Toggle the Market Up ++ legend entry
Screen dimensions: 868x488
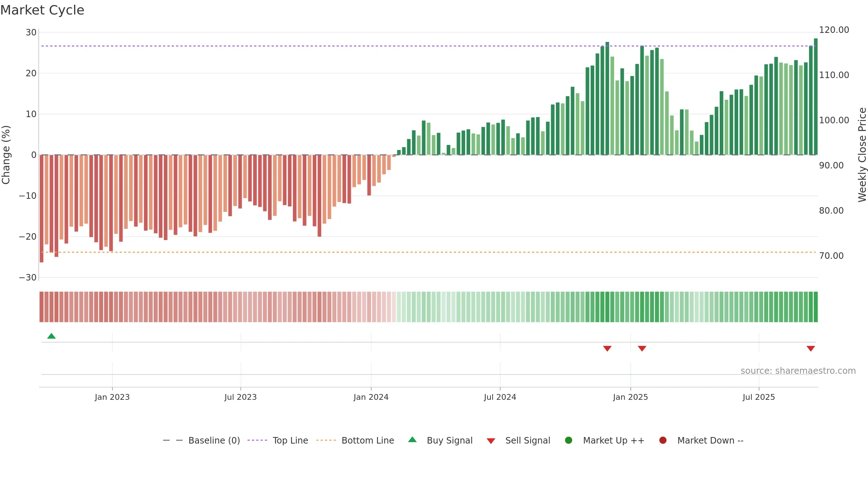click(x=605, y=440)
